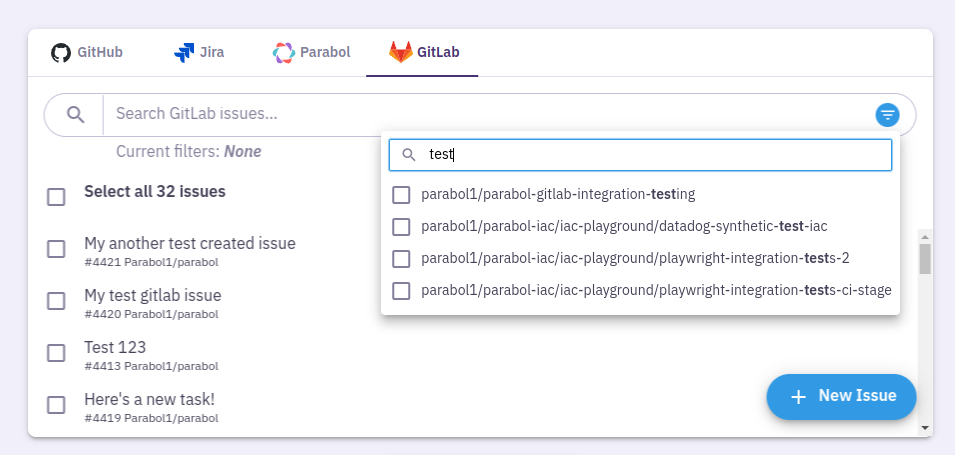Click the GitLab fox icon
Screen dimensions: 955x455
[x=400, y=52]
